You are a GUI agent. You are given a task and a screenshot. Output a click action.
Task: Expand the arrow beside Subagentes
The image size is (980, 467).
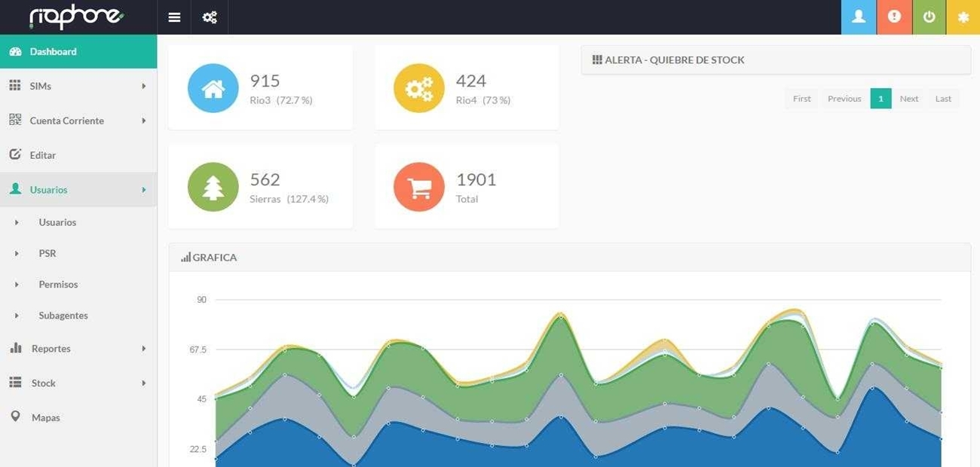(17, 316)
